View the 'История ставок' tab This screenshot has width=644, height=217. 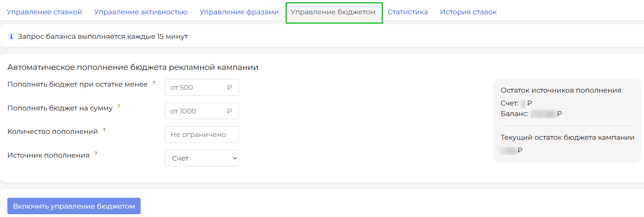pyautogui.click(x=468, y=12)
